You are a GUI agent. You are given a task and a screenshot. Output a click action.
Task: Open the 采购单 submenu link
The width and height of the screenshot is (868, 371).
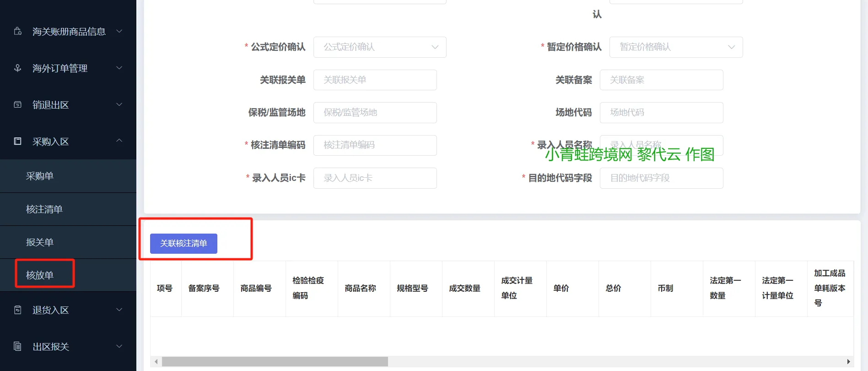tap(40, 176)
